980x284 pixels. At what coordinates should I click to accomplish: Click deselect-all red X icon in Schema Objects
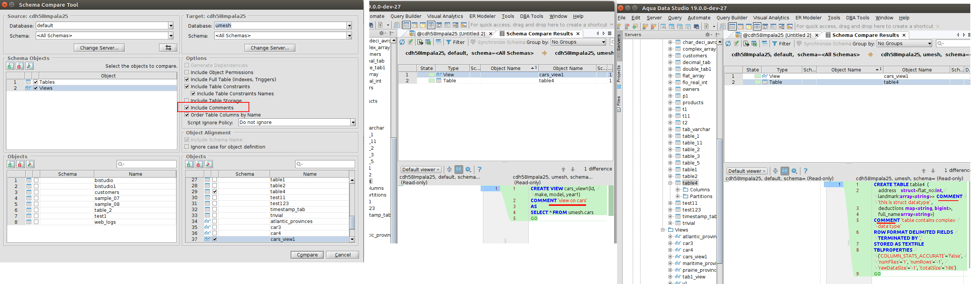point(20,66)
